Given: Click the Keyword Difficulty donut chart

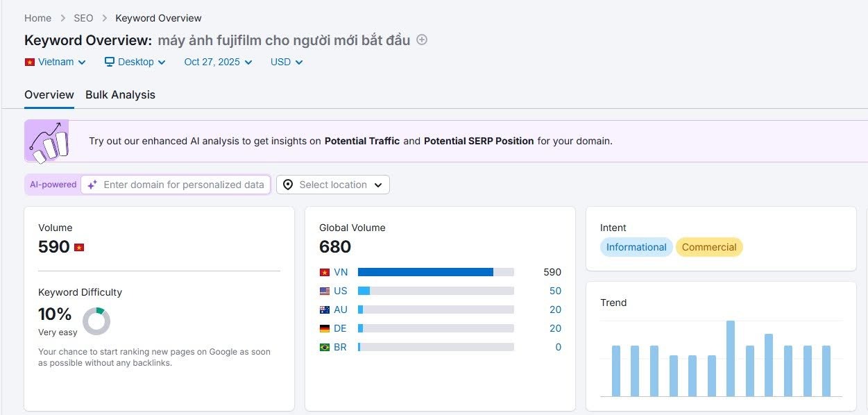Looking at the screenshot, I should (x=96, y=321).
